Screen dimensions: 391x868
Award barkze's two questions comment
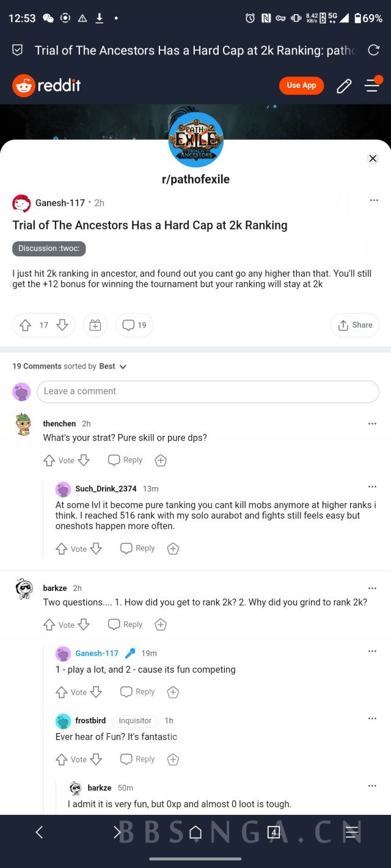[161, 624]
